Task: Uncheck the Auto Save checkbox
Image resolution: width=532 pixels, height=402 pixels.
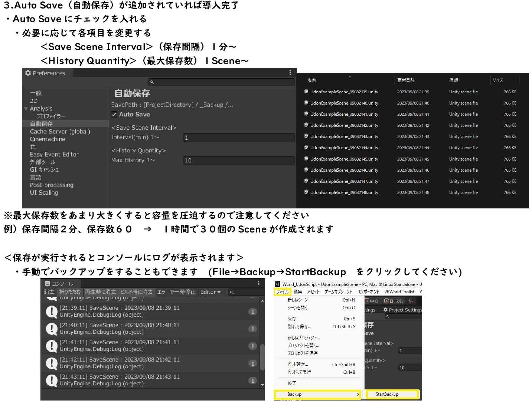Action: coord(114,114)
